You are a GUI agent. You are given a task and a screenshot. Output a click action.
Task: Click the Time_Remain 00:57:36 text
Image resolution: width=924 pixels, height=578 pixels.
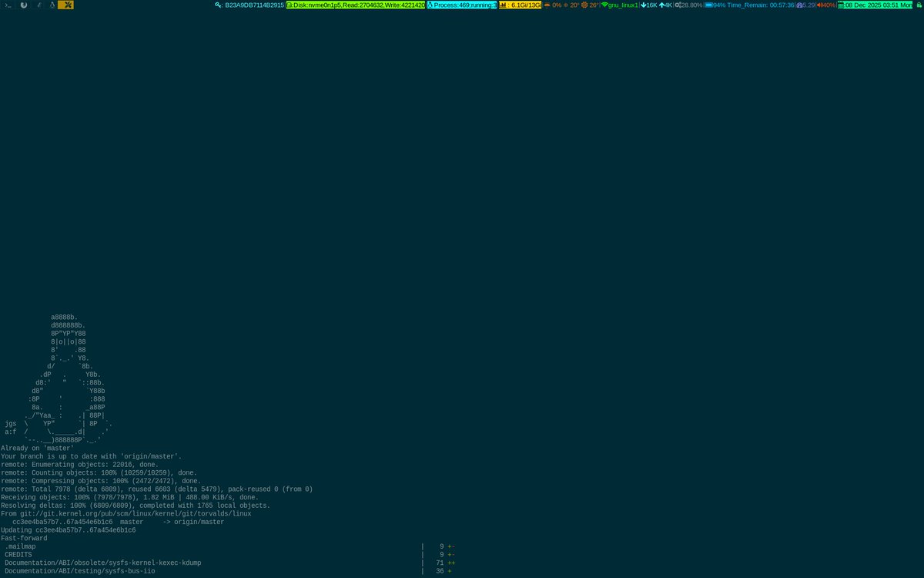point(761,5)
